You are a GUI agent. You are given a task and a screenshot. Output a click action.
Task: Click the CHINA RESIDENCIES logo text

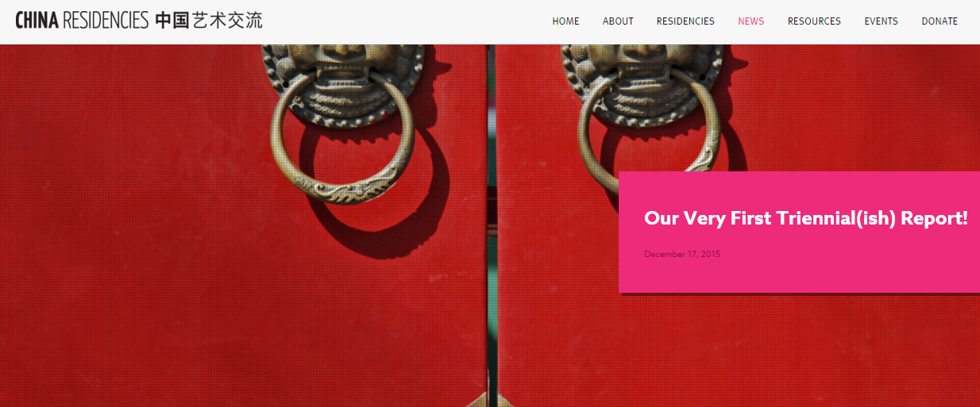82,21
